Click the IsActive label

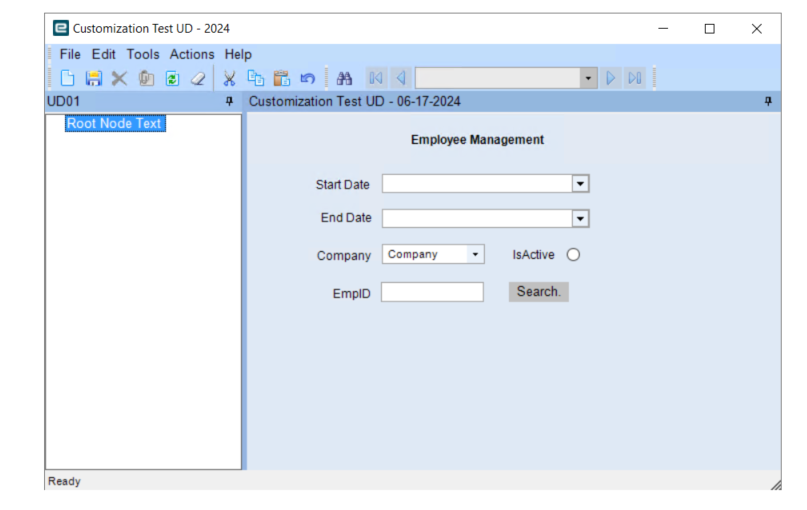coord(533,255)
